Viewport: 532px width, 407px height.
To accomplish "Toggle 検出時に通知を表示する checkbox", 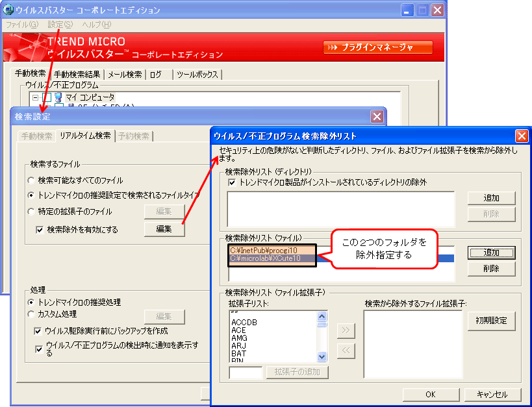I will pos(40,349).
